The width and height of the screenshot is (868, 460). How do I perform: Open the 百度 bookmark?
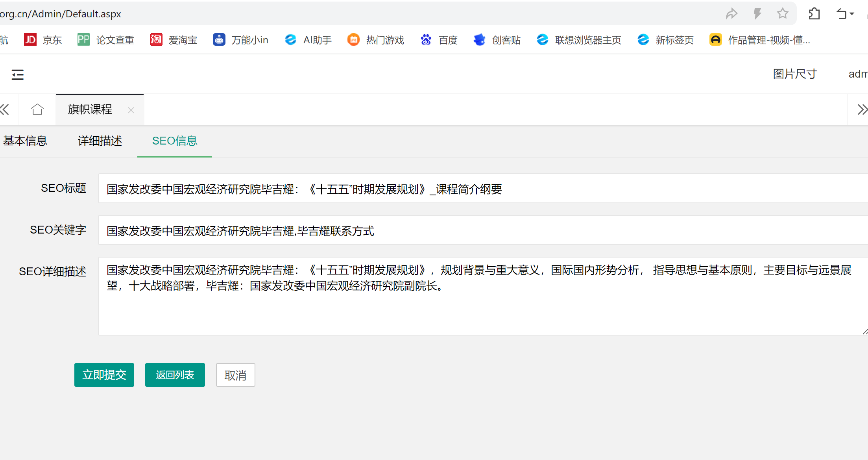coord(439,40)
